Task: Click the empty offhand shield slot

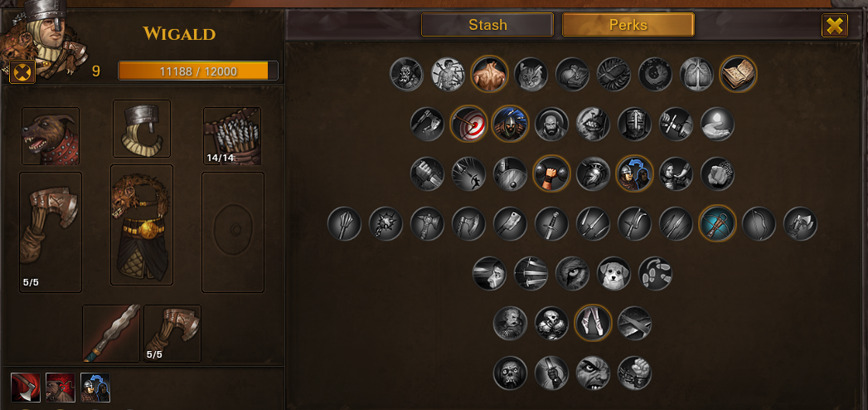Action: click(x=233, y=232)
